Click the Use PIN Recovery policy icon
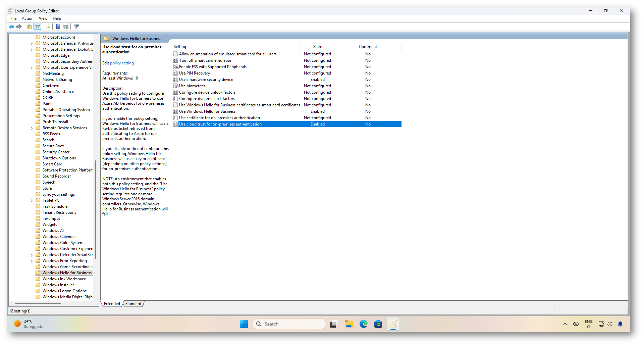 click(x=176, y=73)
